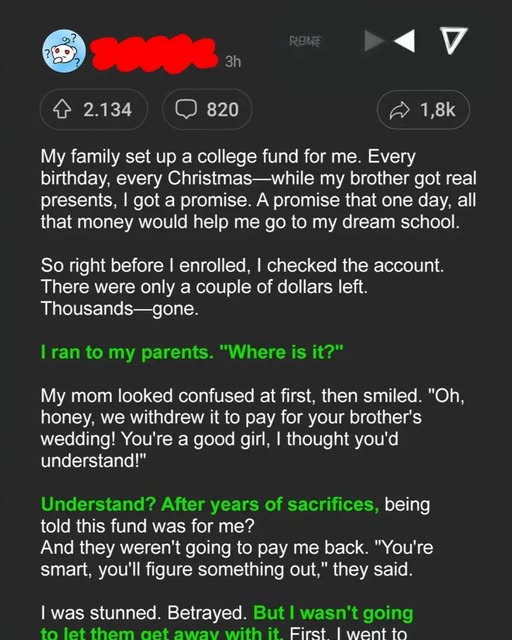512x640 pixels.
Task: Tap the 1,8k share count
Action: pos(438,110)
